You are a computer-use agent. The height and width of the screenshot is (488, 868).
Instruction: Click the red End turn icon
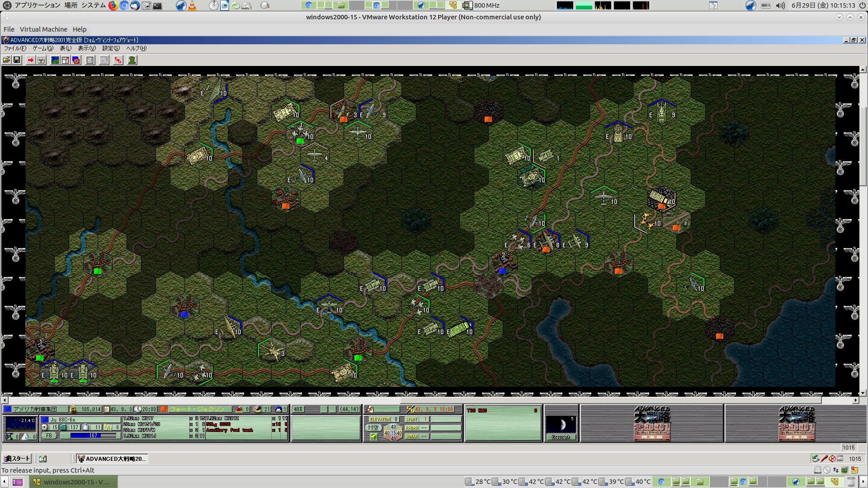(x=118, y=60)
